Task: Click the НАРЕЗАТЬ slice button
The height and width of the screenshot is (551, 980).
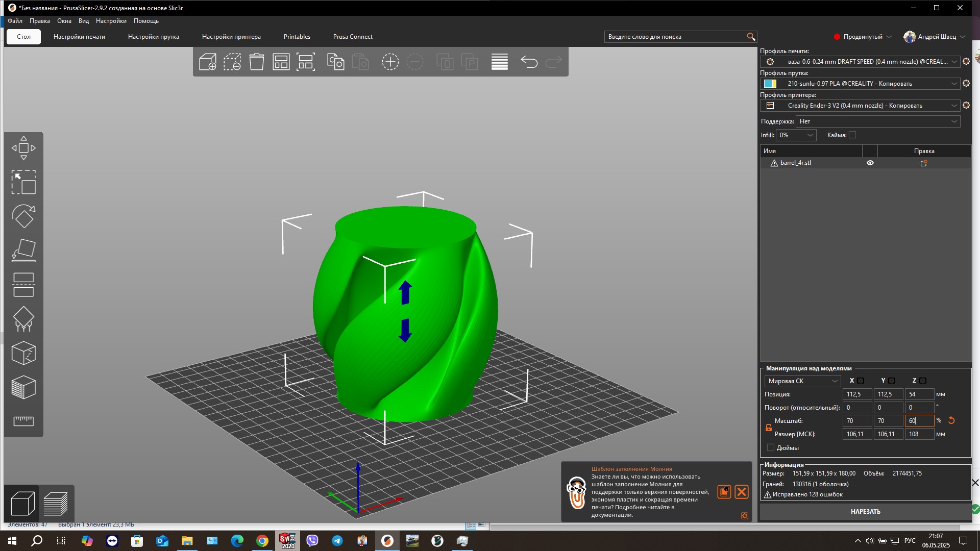Action: point(865,511)
